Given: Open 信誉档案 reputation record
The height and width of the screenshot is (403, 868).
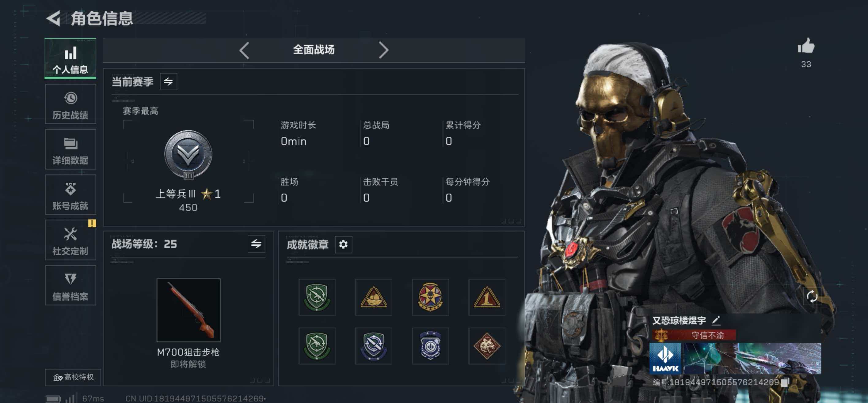Looking at the screenshot, I should (x=70, y=285).
